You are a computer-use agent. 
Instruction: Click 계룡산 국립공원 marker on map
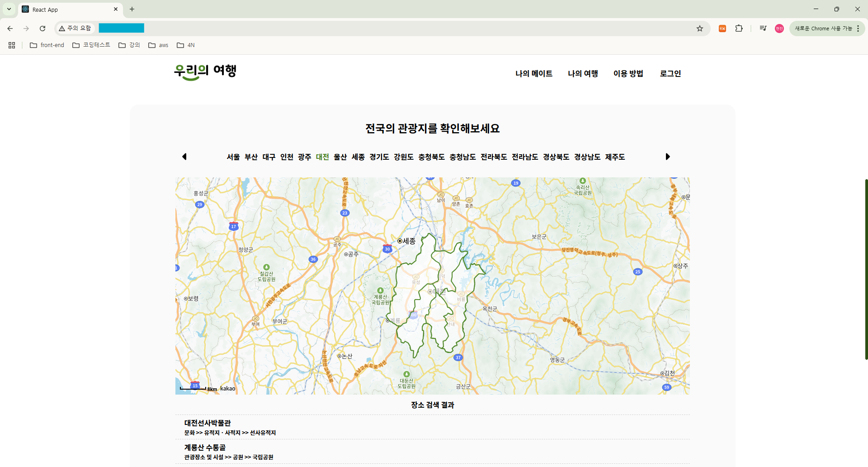coord(380,291)
